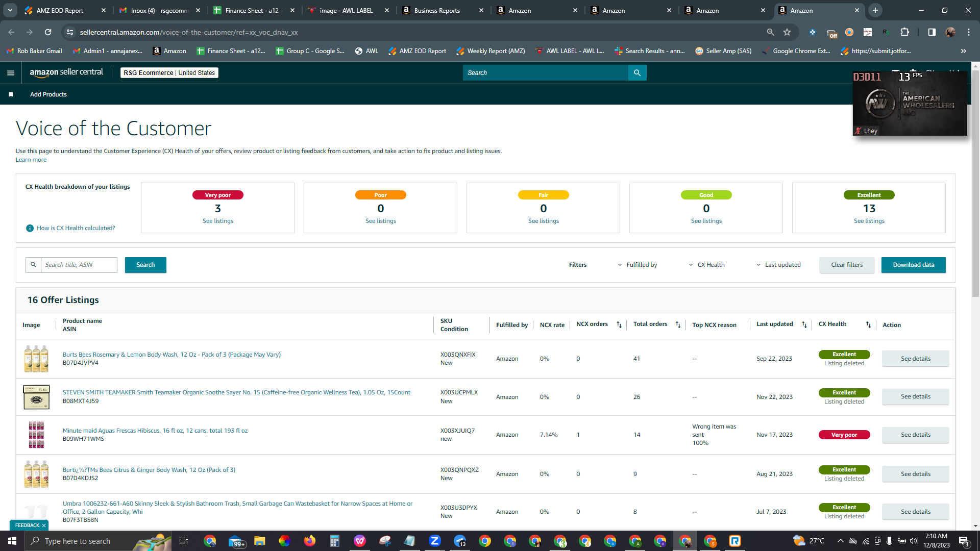This screenshot has width=980, height=551.
Task: Click the Clear filters button
Action: (x=847, y=265)
